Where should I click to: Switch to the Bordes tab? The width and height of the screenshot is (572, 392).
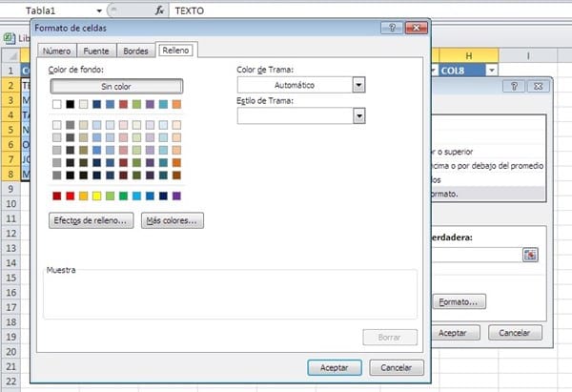(135, 51)
